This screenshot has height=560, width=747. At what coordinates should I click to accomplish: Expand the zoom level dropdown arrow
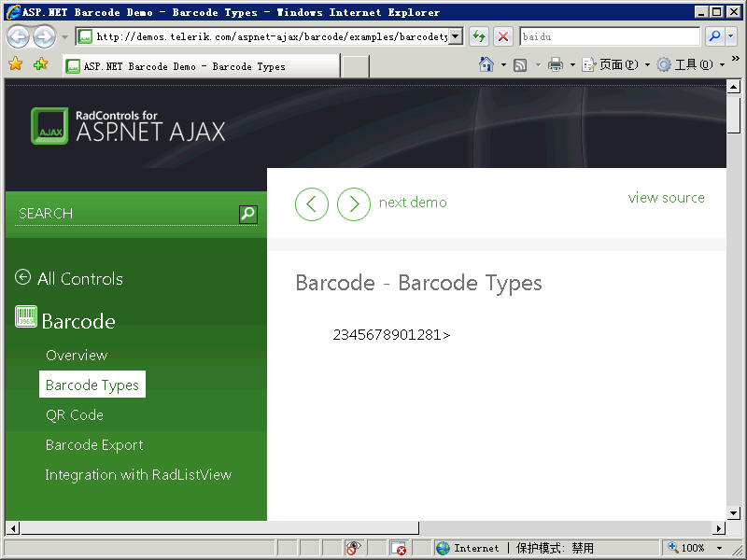(x=720, y=548)
